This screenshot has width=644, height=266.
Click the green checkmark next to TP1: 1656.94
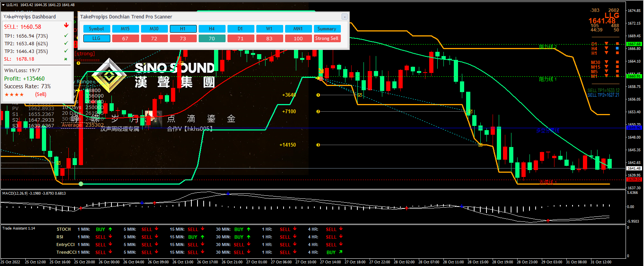[x=66, y=35]
